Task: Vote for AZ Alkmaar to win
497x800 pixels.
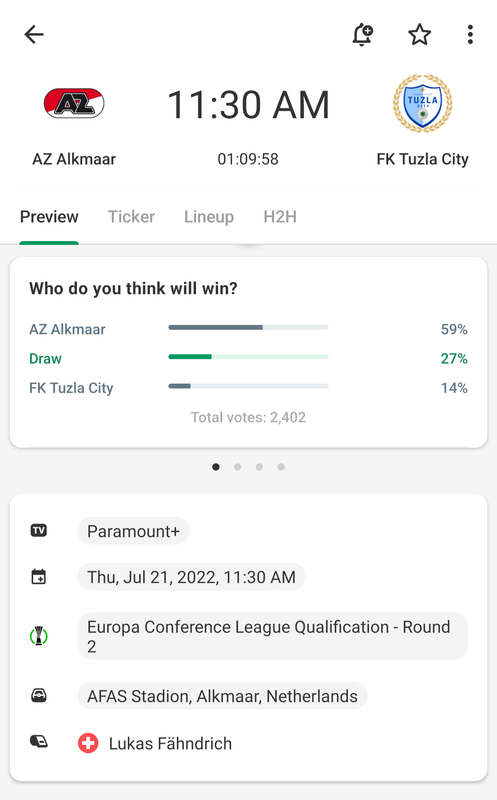Action: tap(67, 329)
